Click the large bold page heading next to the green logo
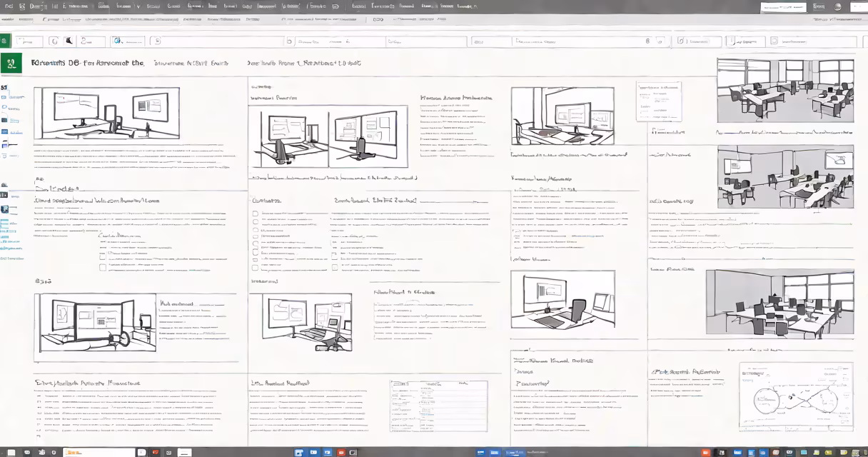 [x=89, y=63]
